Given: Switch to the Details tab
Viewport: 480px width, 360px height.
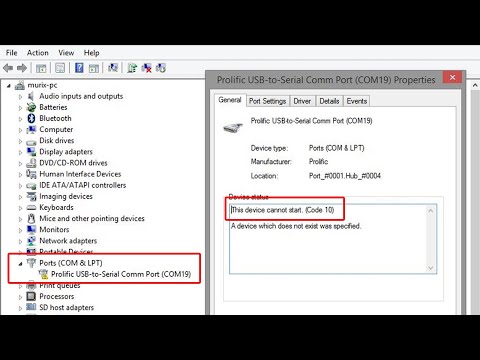Looking at the screenshot, I should [329, 101].
